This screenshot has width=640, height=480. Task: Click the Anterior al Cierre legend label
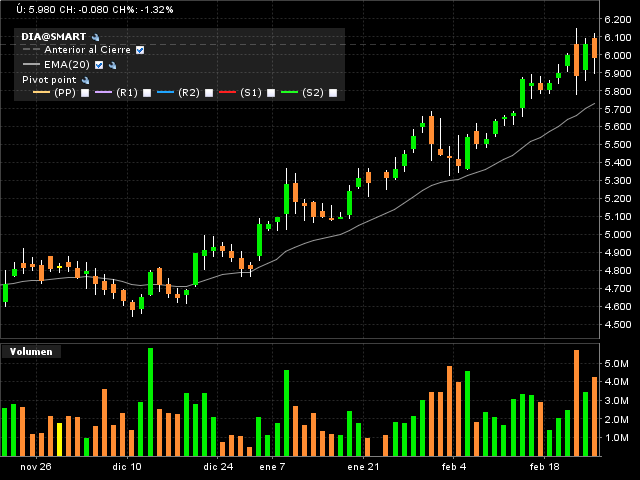[x=87, y=50]
